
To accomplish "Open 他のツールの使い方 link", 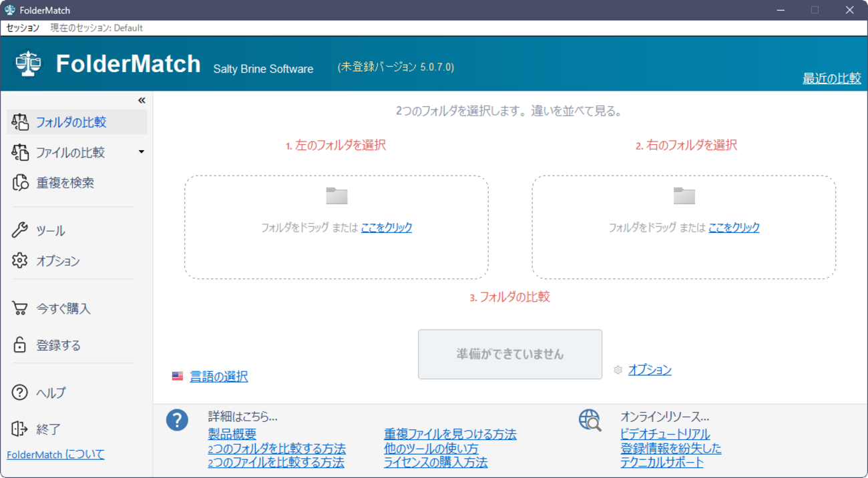I will (x=431, y=449).
